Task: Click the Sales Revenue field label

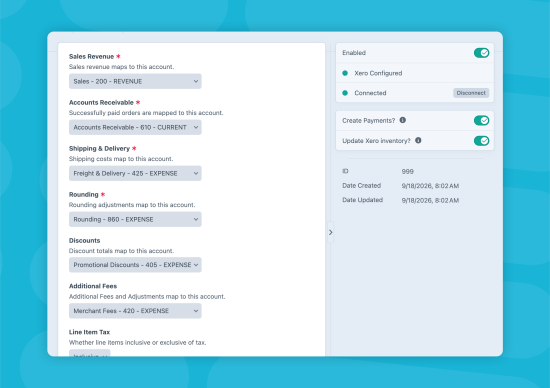Action: coord(91,56)
